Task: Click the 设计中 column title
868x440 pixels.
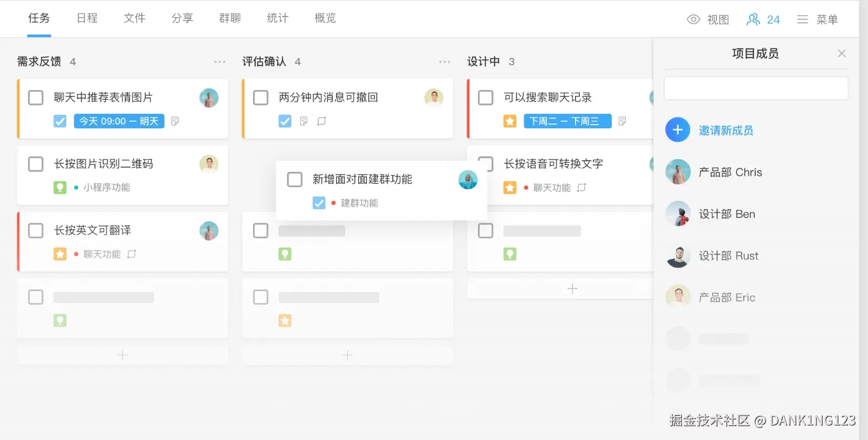Action: [483, 61]
